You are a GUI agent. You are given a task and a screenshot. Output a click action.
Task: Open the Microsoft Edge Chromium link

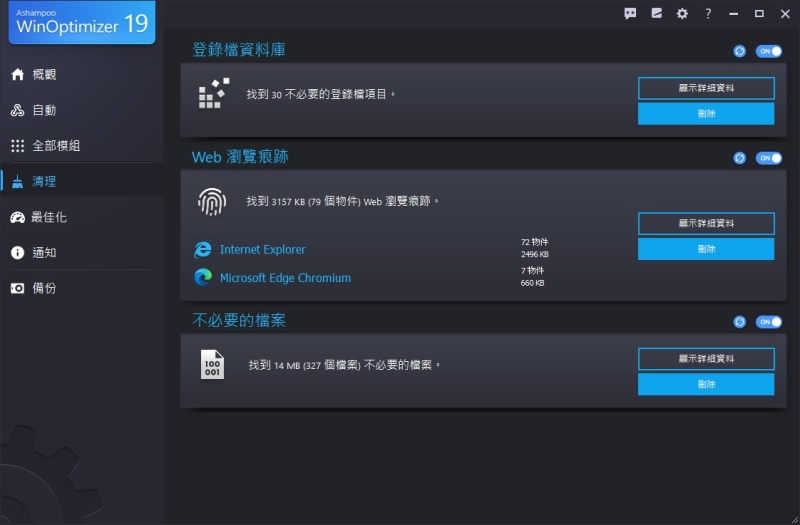(x=285, y=278)
